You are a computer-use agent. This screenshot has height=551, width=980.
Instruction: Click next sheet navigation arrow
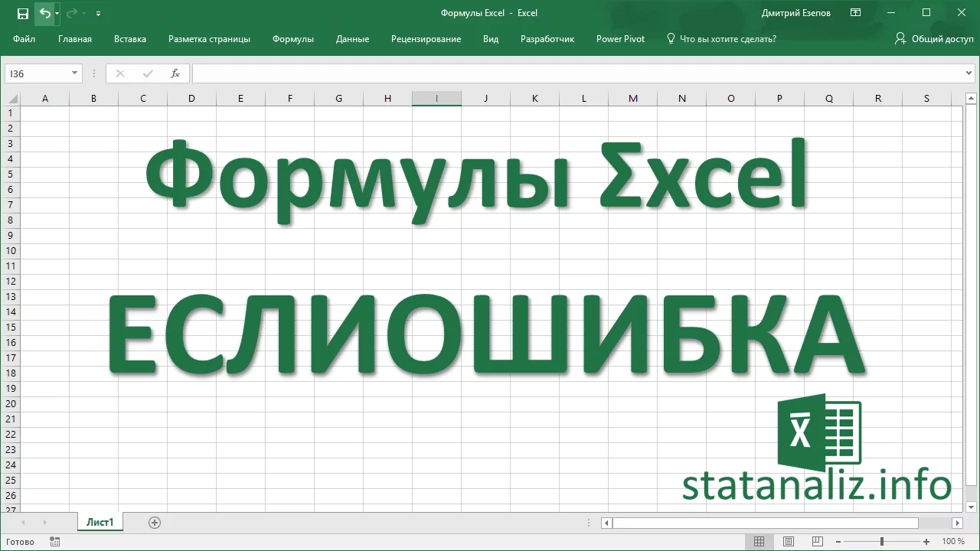point(45,523)
